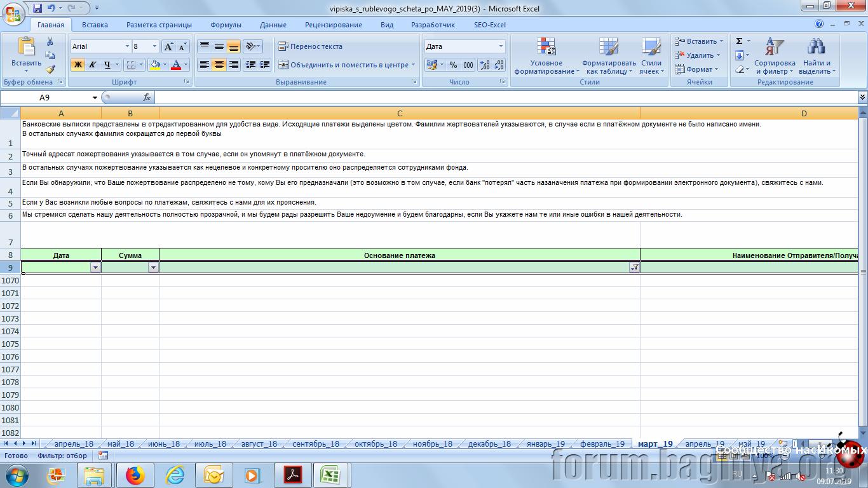Open Стили ячеек gallery
868x488 pixels.
[x=651, y=56]
